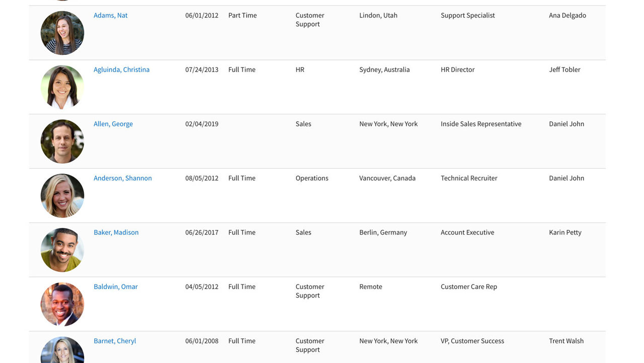Screen dimensions: 644x363
Task: Click Cheryl Barnet's profile photo
Action: click(x=62, y=351)
